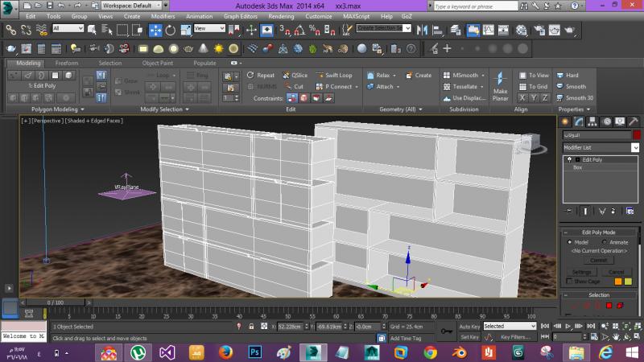Click the Make Planar icon
This screenshot has width=644, height=362.
point(500,80)
